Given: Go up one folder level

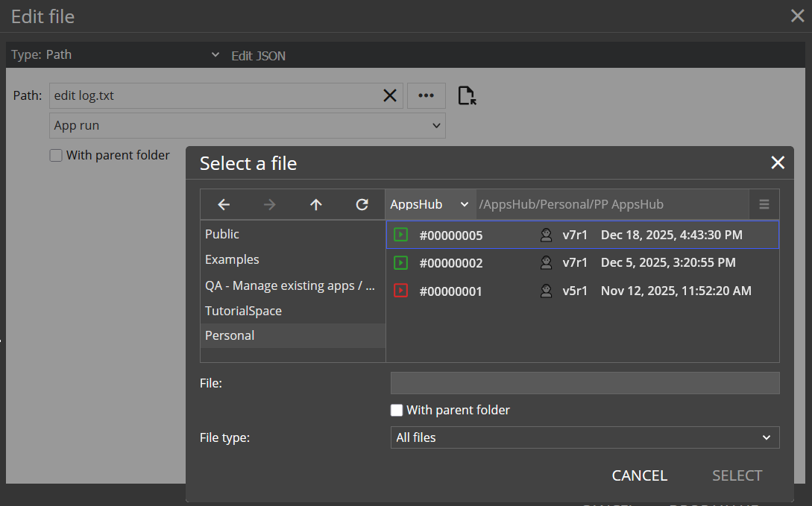Looking at the screenshot, I should tap(315, 205).
